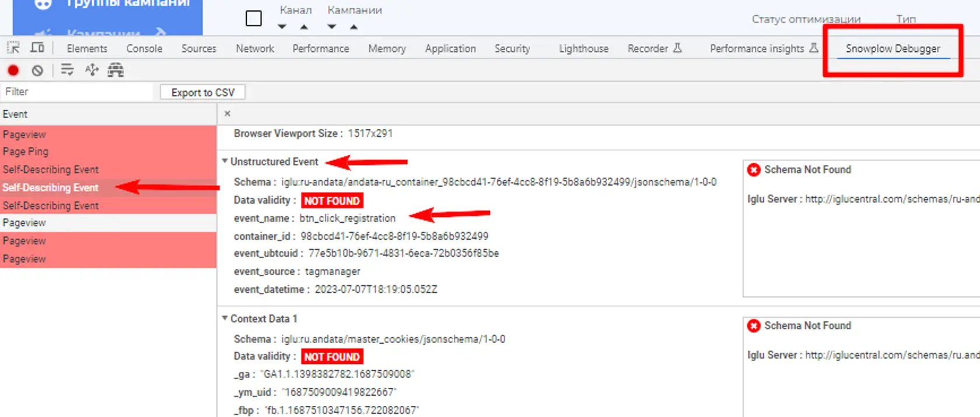Open the Performance tab
980x417 pixels.
[321, 48]
